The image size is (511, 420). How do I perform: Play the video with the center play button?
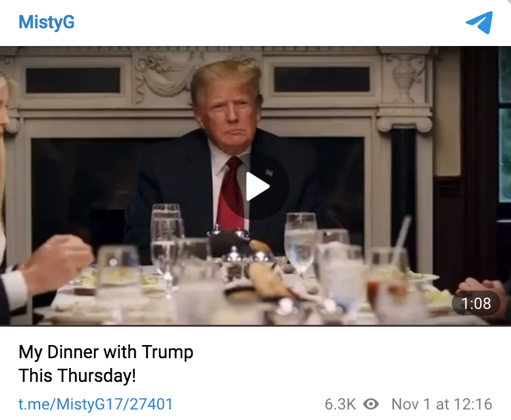coord(256,187)
